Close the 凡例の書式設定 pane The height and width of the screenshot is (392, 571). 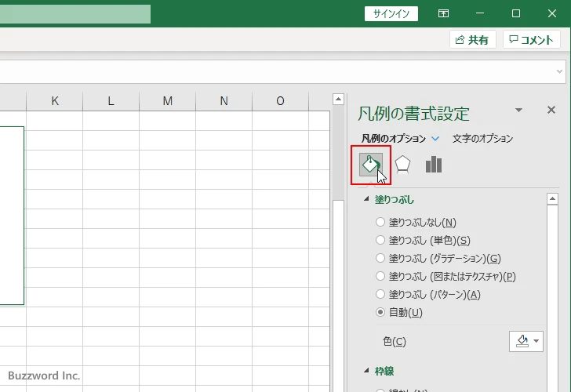pyautogui.click(x=551, y=110)
